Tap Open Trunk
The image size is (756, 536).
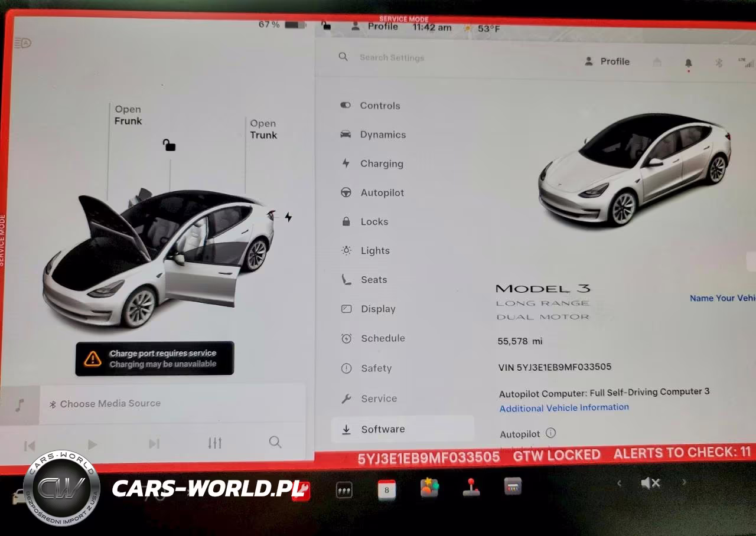(263, 129)
